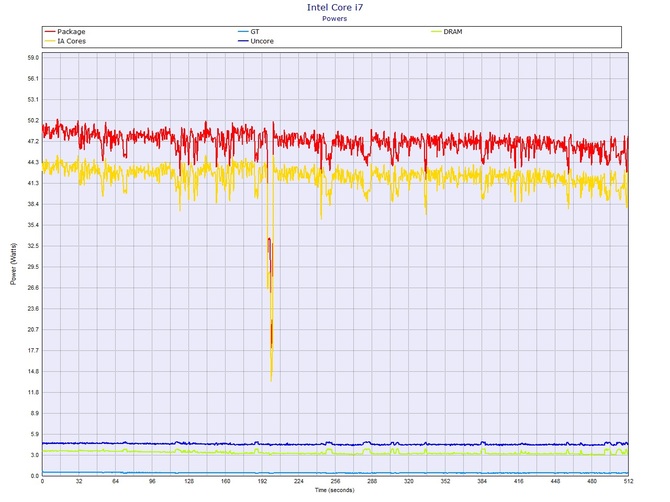Click the 11.8 power axis value
Image resolution: width=670 pixels, height=502 pixels.
click(33, 393)
